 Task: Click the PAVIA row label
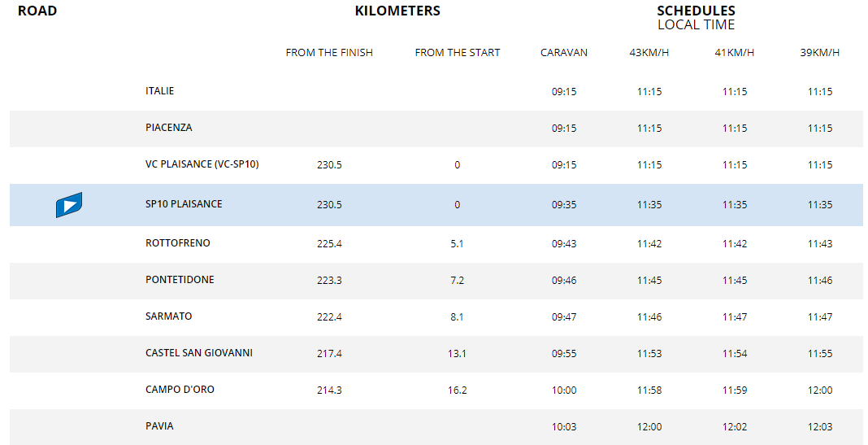pos(159,425)
